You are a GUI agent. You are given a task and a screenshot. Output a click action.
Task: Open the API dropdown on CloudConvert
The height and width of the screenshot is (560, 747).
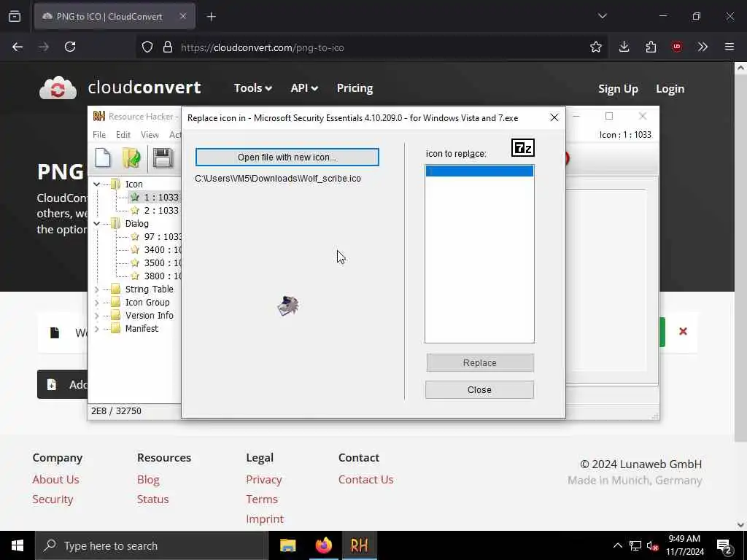pos(304,88)
